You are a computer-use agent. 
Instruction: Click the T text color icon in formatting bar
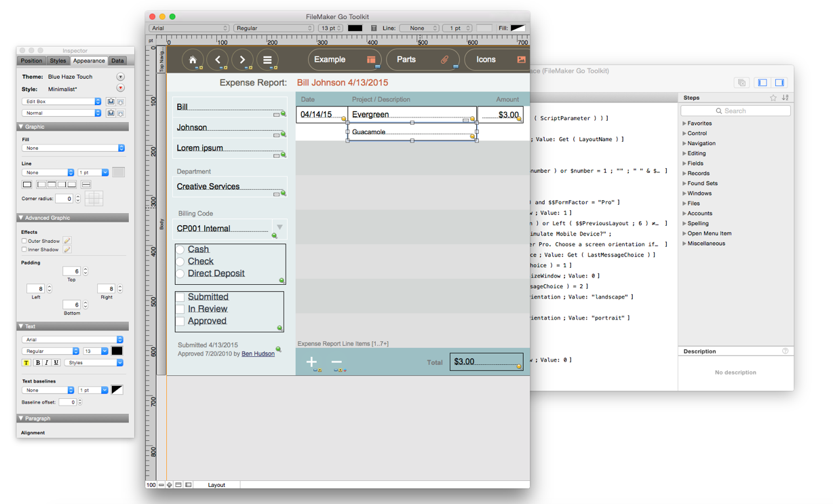[x=374, y=28]
